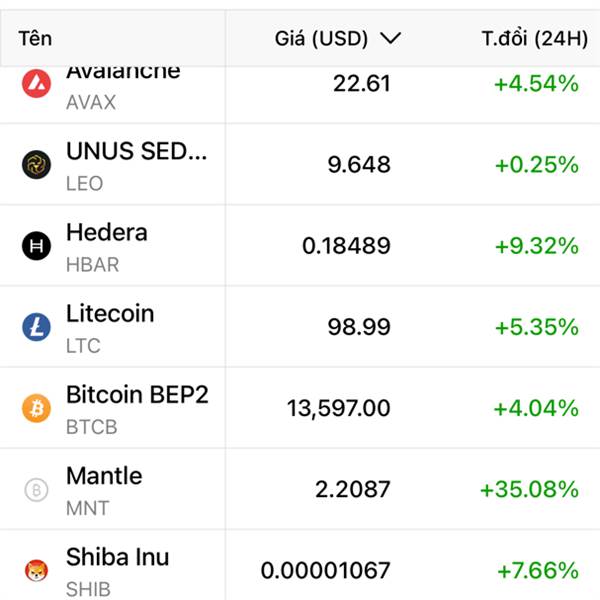Sort by the Tên column header
600x600 pixels.
pos(35,39)
